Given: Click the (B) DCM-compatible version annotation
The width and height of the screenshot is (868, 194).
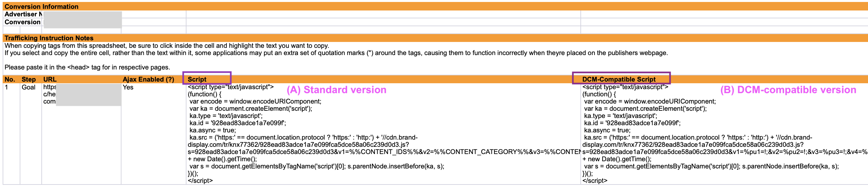Looking at the screenshot, I should coord(788,90).
